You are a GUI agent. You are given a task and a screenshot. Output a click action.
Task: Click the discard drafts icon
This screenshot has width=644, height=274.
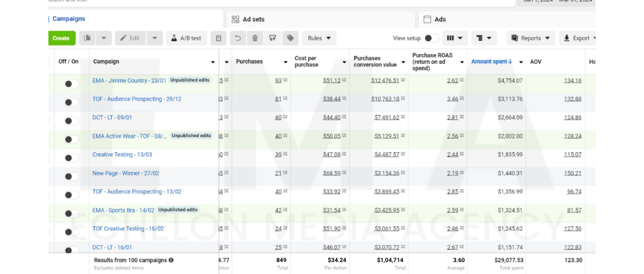pos(272,38)
